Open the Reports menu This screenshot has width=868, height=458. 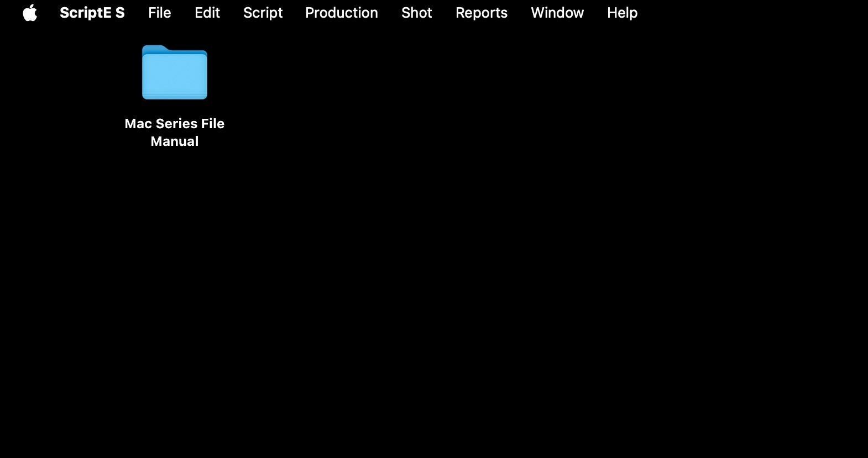482,13
